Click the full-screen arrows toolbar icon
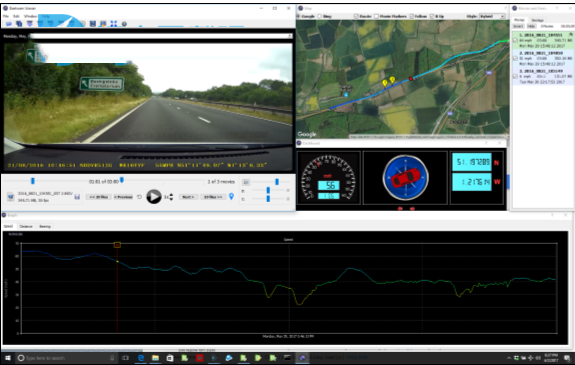 (114, 24)
